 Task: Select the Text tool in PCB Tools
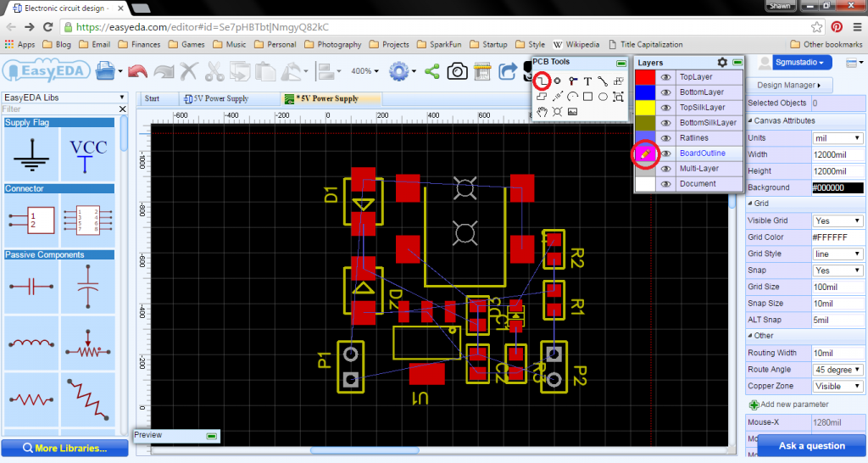pos(587,81)
